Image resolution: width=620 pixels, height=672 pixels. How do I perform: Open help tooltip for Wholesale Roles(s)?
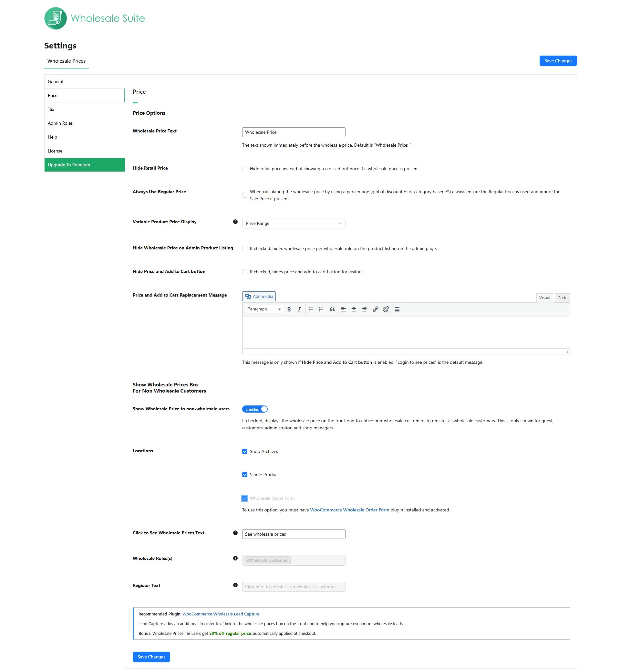pyautogui.click(x=235, y=558)
